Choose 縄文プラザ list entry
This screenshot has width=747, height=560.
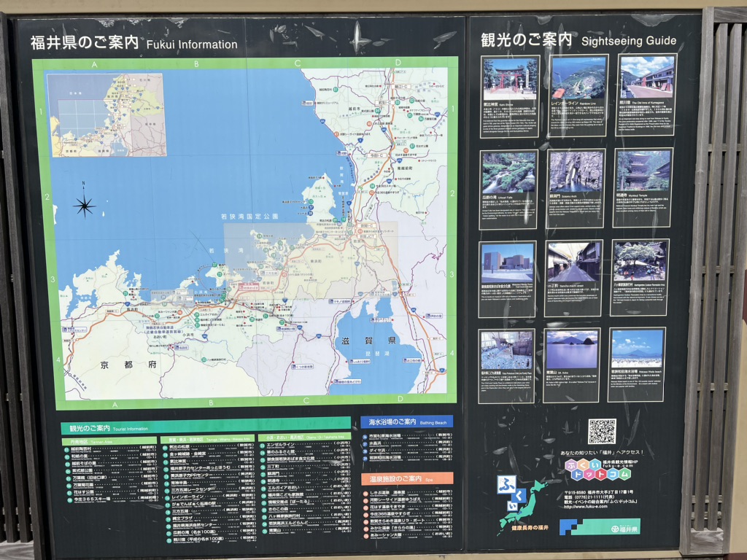(209, 519)
